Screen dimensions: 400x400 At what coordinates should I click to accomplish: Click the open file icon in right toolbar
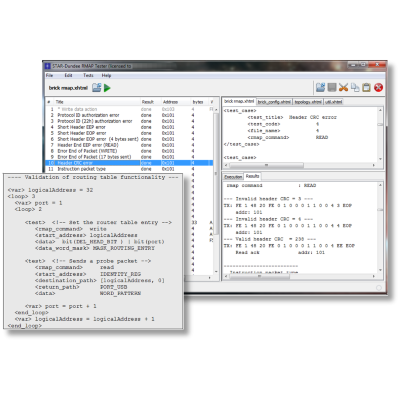320,87
